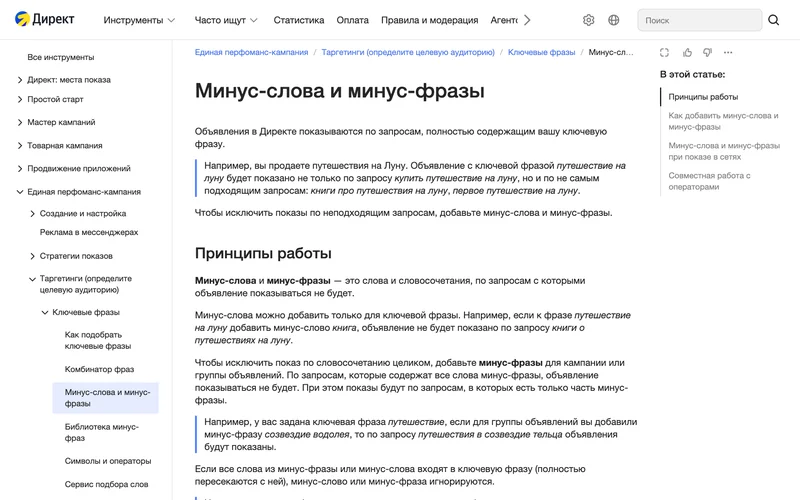
Task: Expand Товарная кампания section
Action: tap(20, 145)
